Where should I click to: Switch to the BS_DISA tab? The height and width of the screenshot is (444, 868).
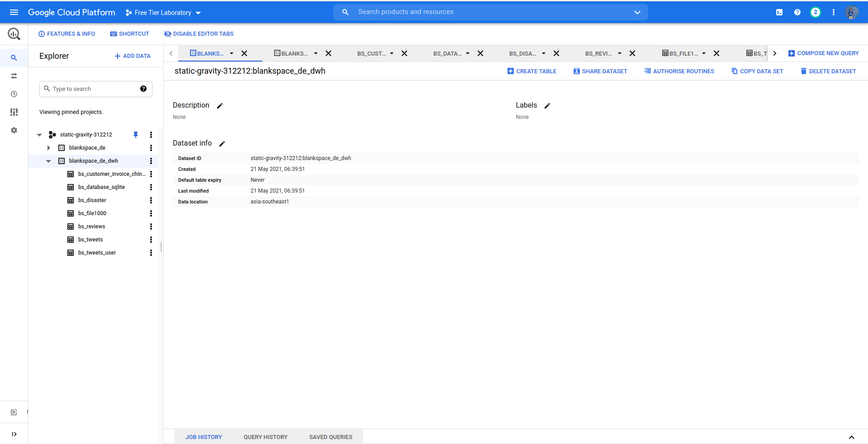coord(522,54)
